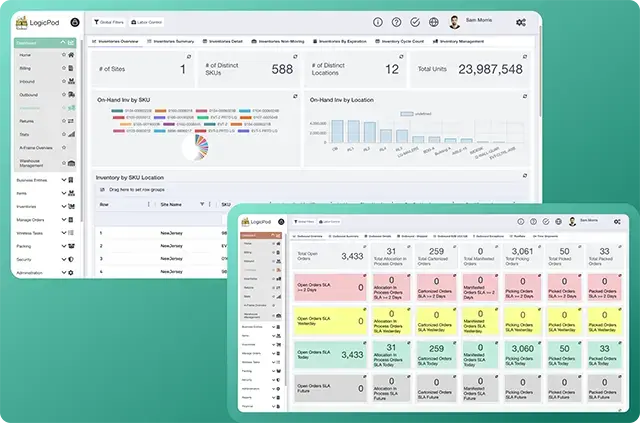Refresh the # of Distinct Locations card

[401, 56]
